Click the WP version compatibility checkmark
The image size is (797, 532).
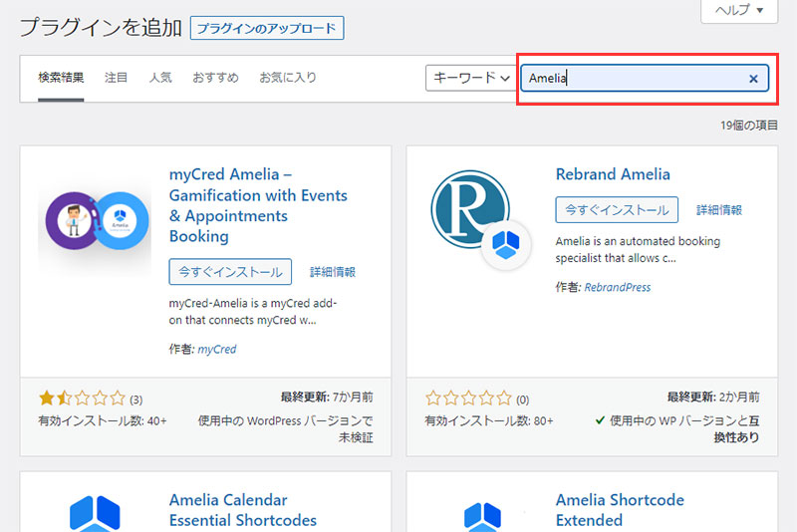600,420
